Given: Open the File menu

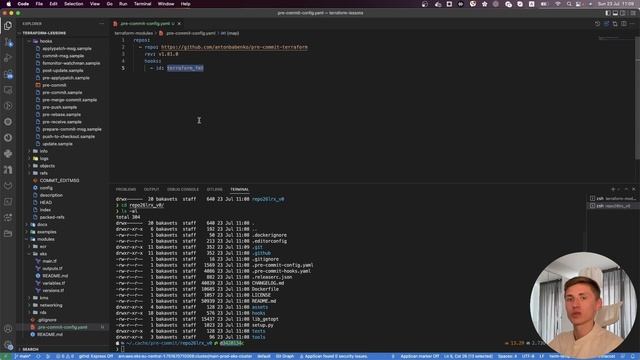Looking at the screenshot, I should pyautogui.click(x=39, y=4).
